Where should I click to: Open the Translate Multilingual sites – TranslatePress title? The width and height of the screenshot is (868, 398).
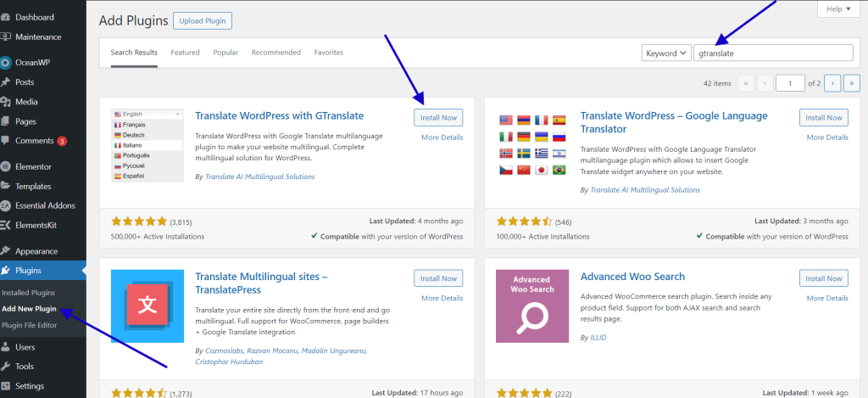(261, 283)
